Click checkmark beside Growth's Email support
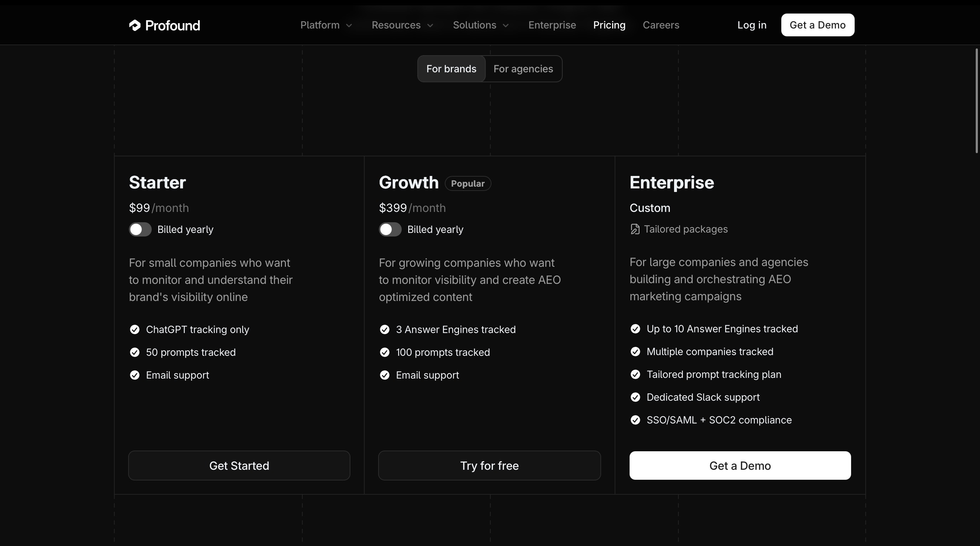980x546 pixels. click(x=385, y=375)
